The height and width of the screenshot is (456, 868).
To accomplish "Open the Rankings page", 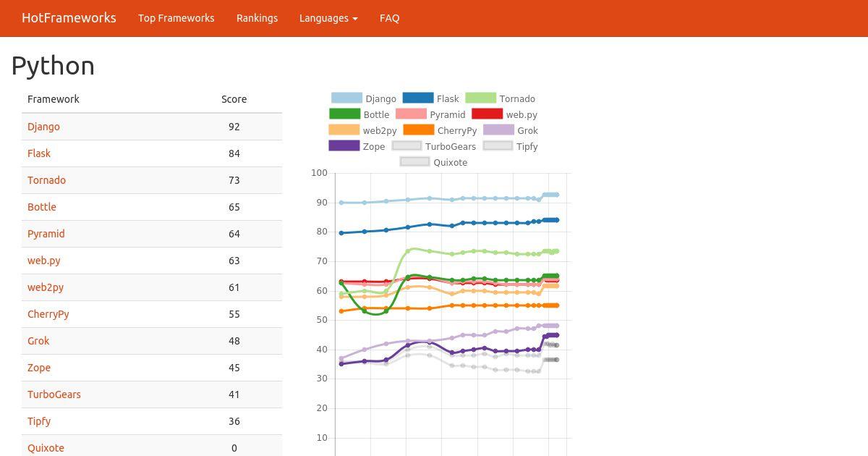I will [257, 18].
